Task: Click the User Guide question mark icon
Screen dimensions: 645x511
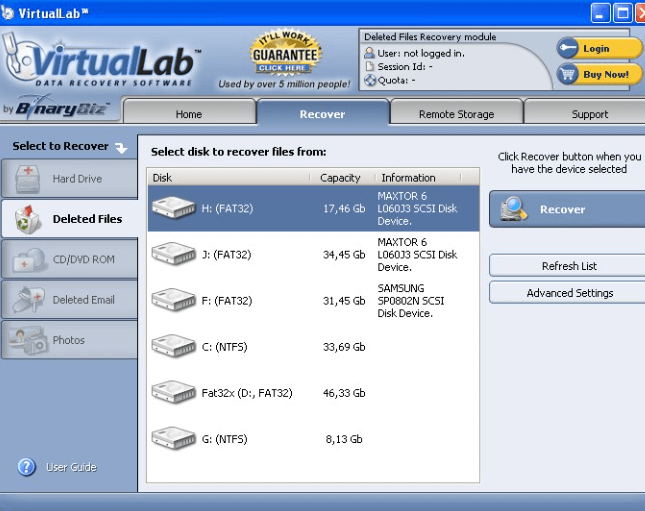Action: pyautogui.click(x=27, y=467)
